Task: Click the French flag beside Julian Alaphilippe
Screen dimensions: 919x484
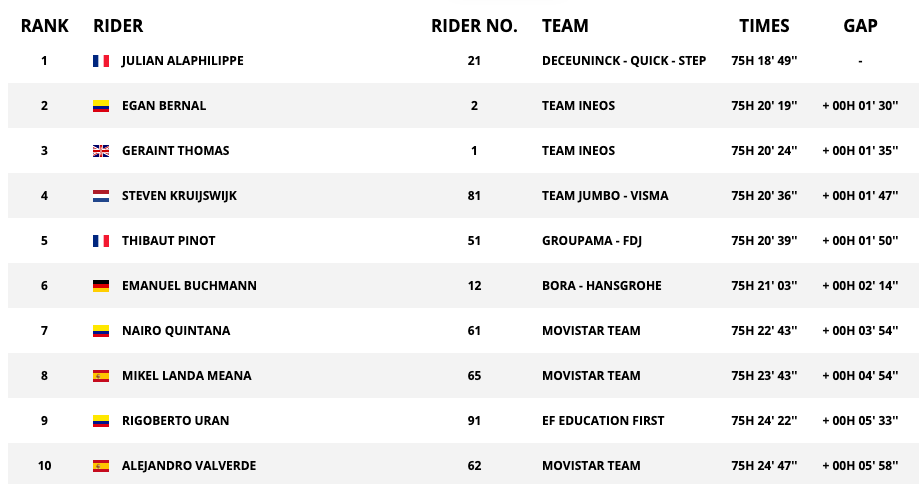Action: point(101,61)
